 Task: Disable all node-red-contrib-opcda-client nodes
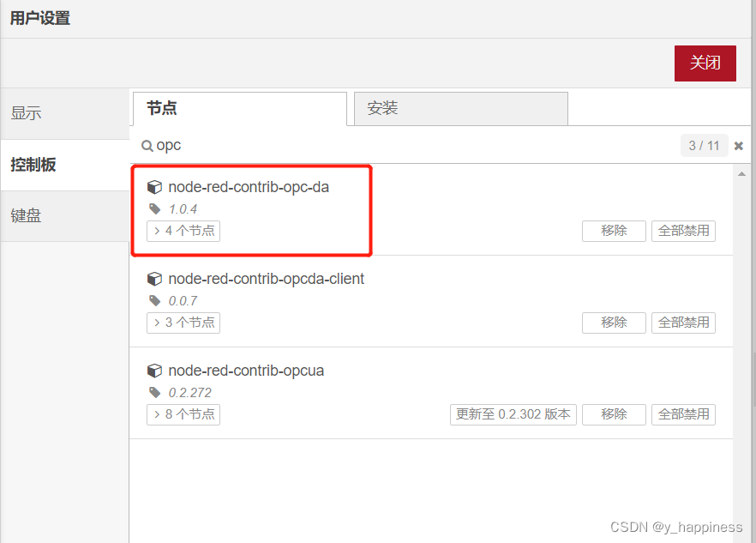point(683,323)
